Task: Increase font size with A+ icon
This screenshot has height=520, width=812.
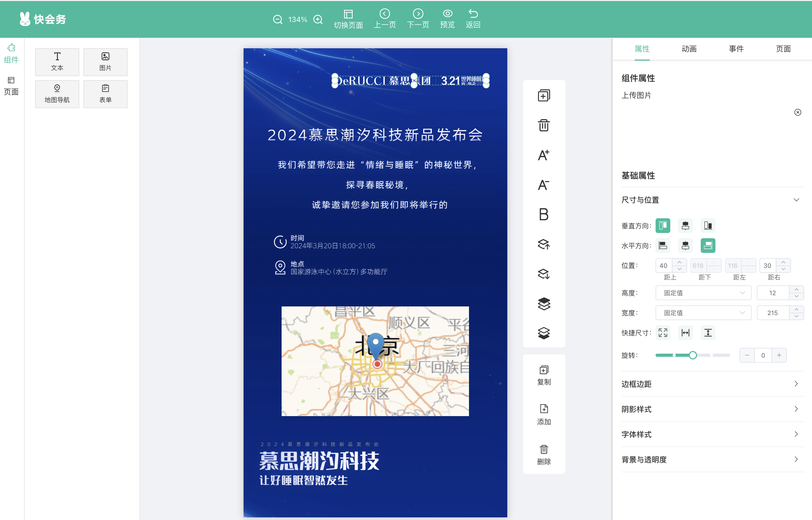Action: pyautogui.click(x=544, y=155)
